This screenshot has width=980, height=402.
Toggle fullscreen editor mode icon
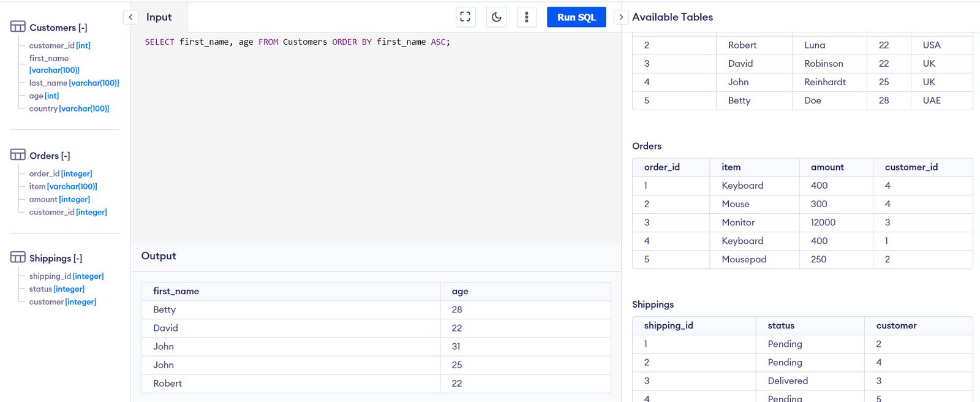tap(466, 17)
